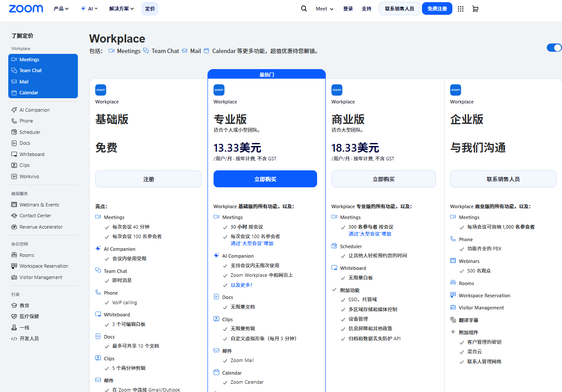Open the apps grid icon
The width and height of the screenshot is (562, 392).
(x=461, y=9)
